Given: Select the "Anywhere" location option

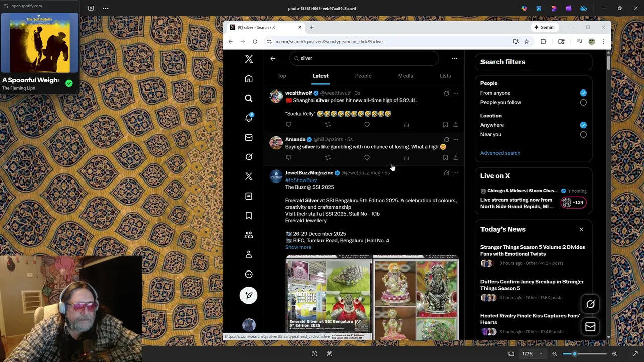Looking at the screenshot, I should pos(583,125).
